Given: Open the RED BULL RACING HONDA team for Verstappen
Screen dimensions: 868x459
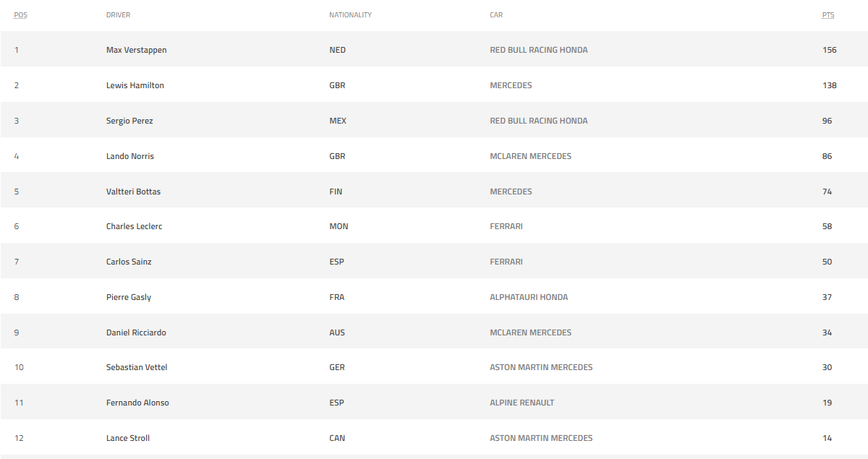Looking at the screenshot, I should point(539,50).
